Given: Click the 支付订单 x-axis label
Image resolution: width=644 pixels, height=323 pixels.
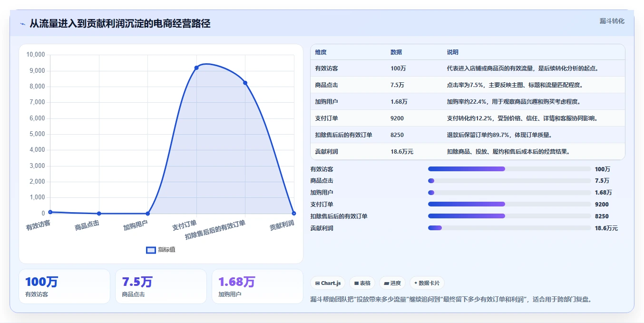Looking at the screenshot, I should [184, 225].
